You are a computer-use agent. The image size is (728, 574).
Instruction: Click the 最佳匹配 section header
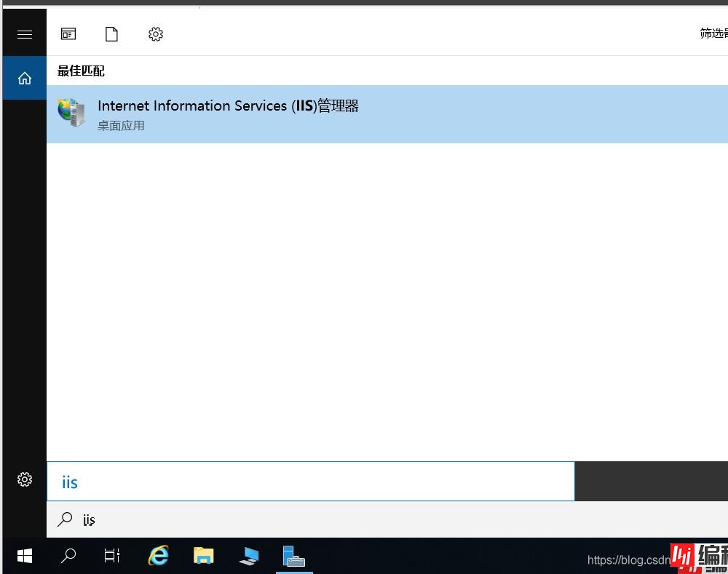tap(81, 71)
